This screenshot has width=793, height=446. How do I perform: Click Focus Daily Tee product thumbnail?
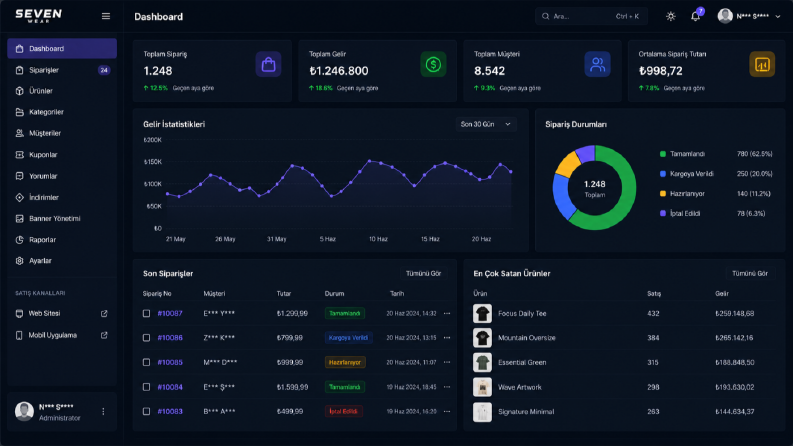coord(482,314)
